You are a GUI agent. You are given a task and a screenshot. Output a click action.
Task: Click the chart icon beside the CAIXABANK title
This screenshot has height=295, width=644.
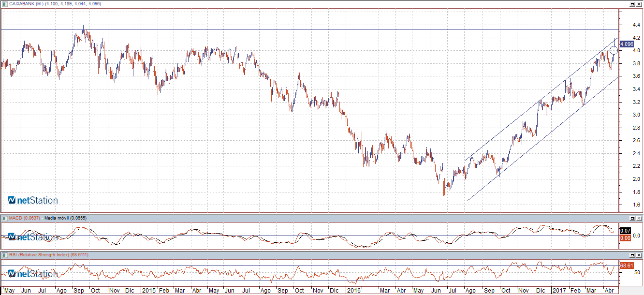tap(4, 4)
